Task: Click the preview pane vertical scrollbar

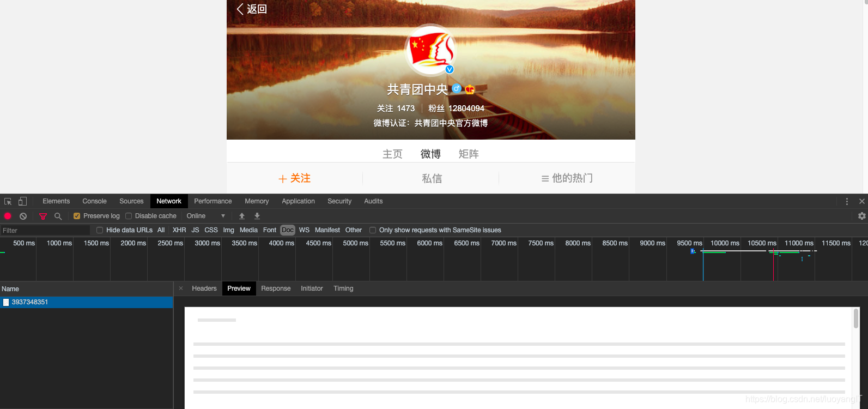Action: 856,318
